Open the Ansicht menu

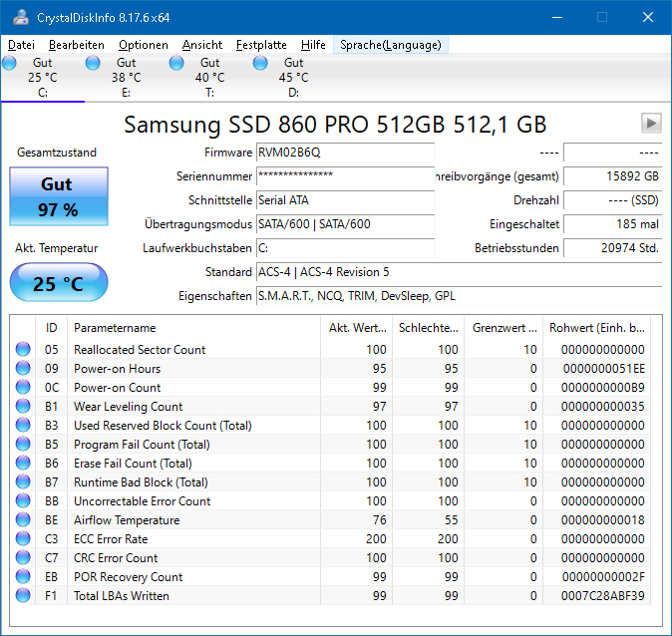[202, 45]
